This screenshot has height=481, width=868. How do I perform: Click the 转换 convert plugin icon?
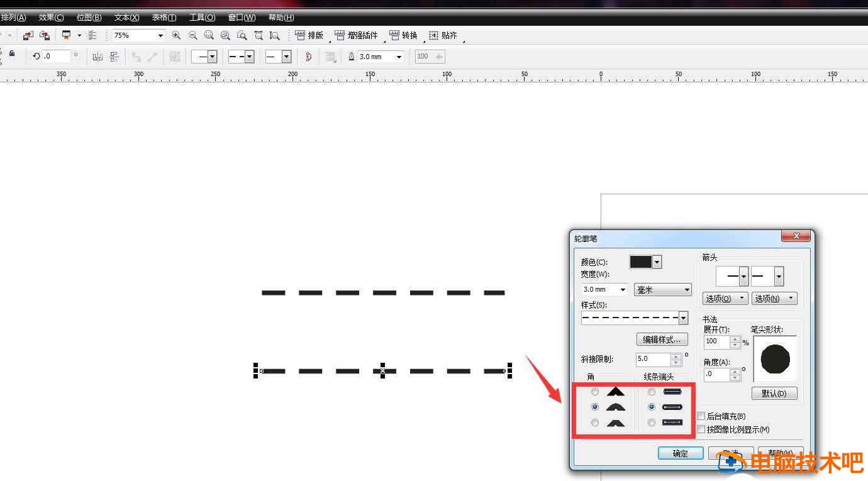pos(394,36)
